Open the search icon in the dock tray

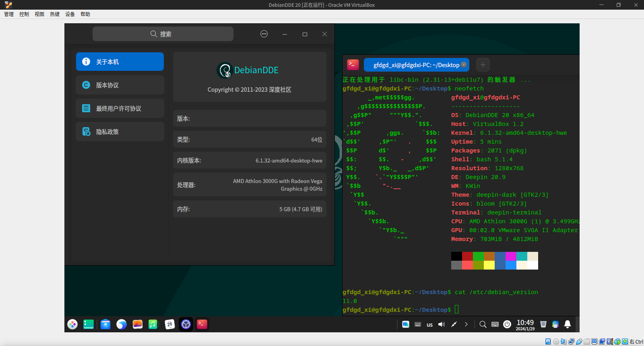483,324
